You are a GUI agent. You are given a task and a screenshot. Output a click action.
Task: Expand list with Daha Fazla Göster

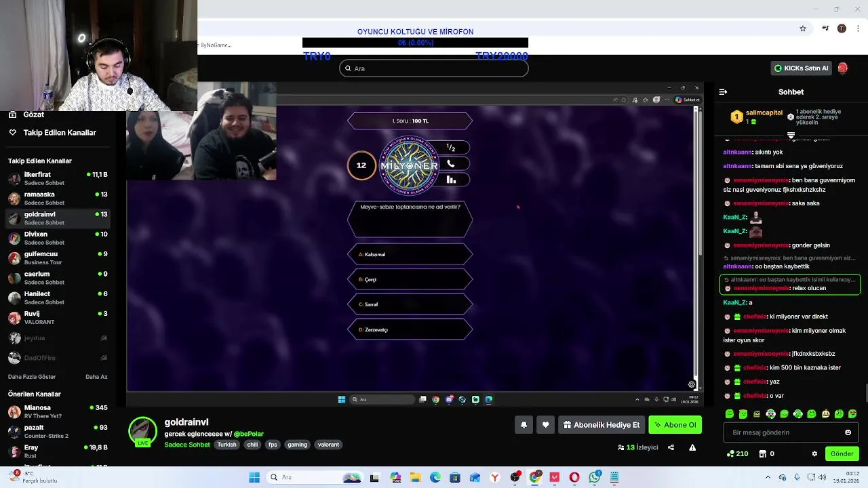click(32, 377)
